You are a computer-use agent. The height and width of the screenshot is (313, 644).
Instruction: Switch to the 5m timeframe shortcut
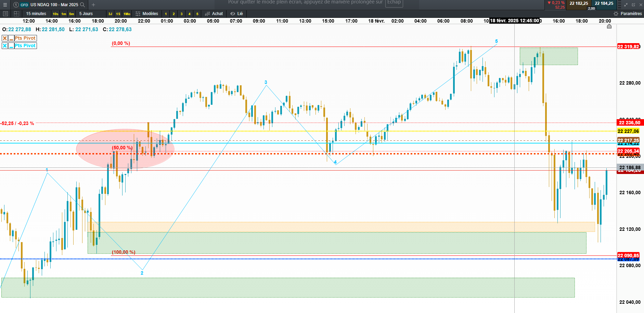(x=72, y=14)
